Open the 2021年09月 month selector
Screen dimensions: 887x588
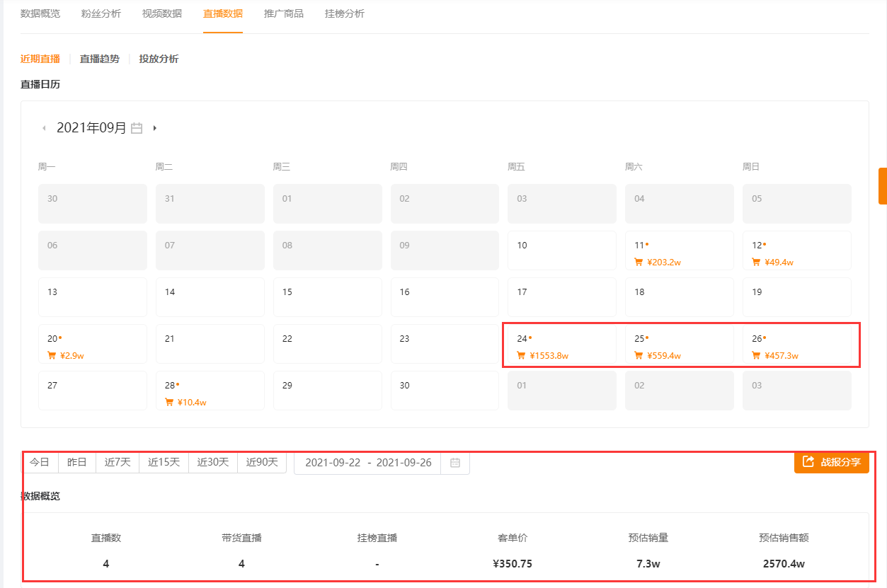pyautogui.click(x=91, y=128)
